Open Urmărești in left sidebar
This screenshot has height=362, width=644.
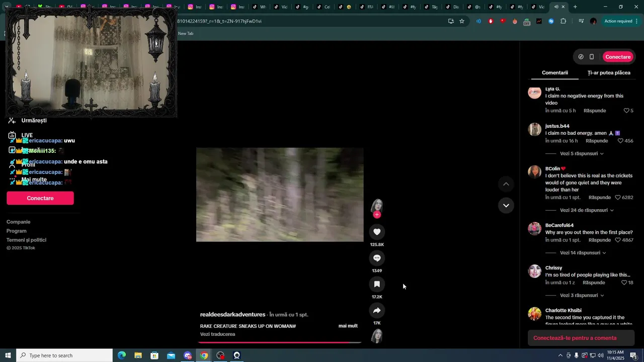click(x=27, y=121)
